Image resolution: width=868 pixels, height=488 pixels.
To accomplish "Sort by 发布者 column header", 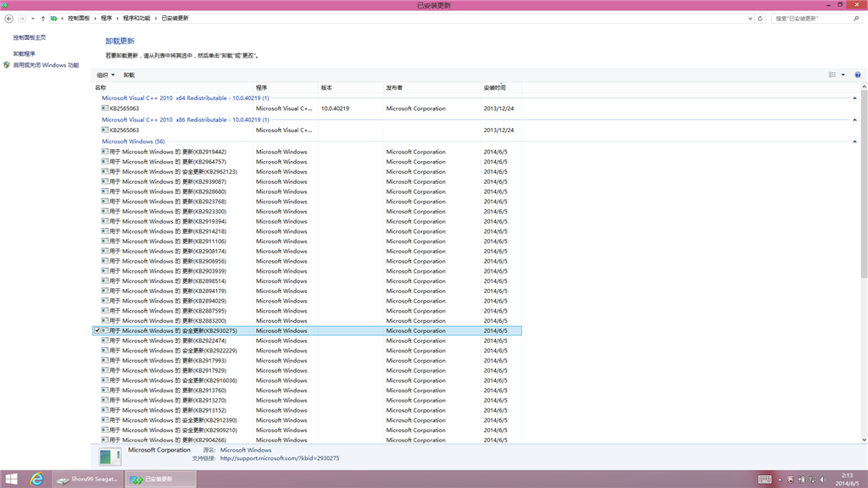I will (x=432, y=87).
